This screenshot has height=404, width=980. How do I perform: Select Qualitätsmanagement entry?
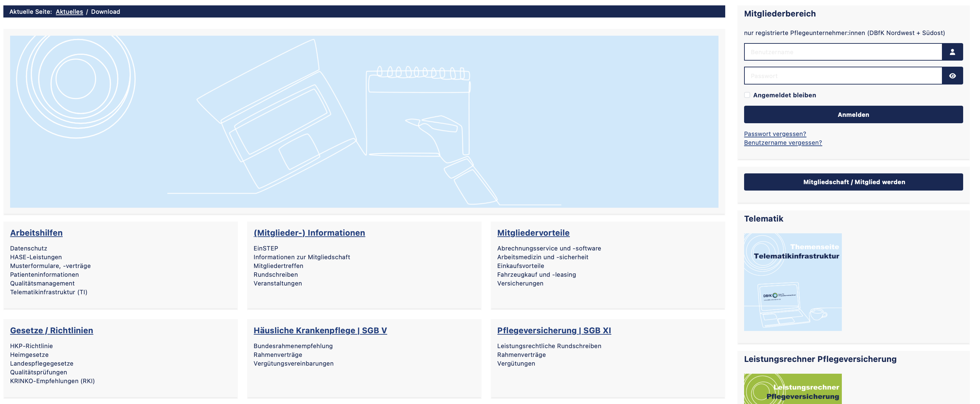[x=42, y=283]
